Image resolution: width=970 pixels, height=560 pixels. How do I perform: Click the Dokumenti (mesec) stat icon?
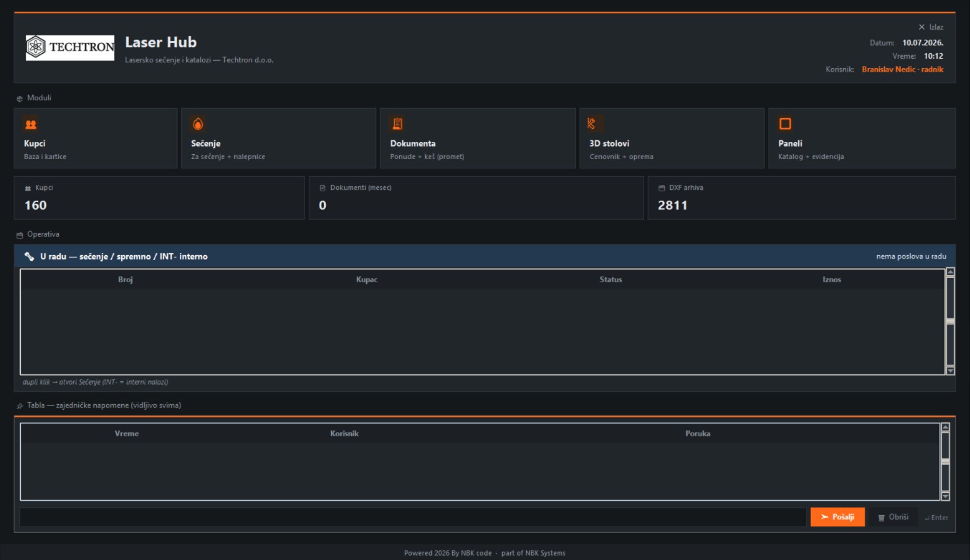(323, 188)
